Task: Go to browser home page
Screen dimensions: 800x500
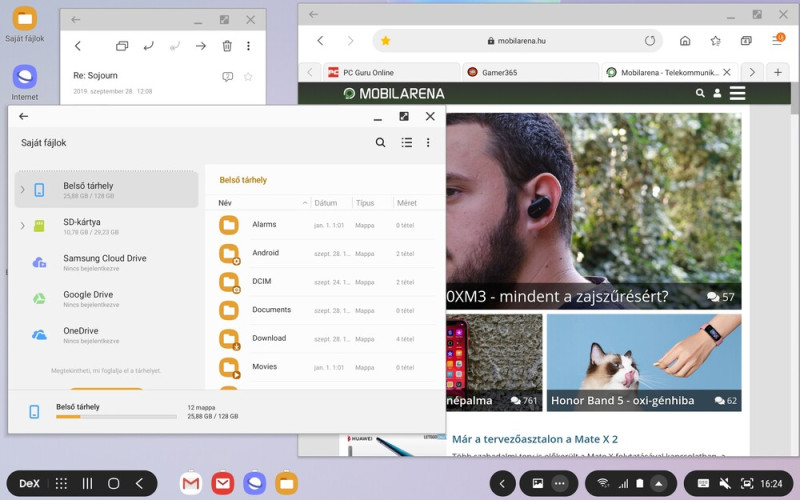Action: click(685, 41)
